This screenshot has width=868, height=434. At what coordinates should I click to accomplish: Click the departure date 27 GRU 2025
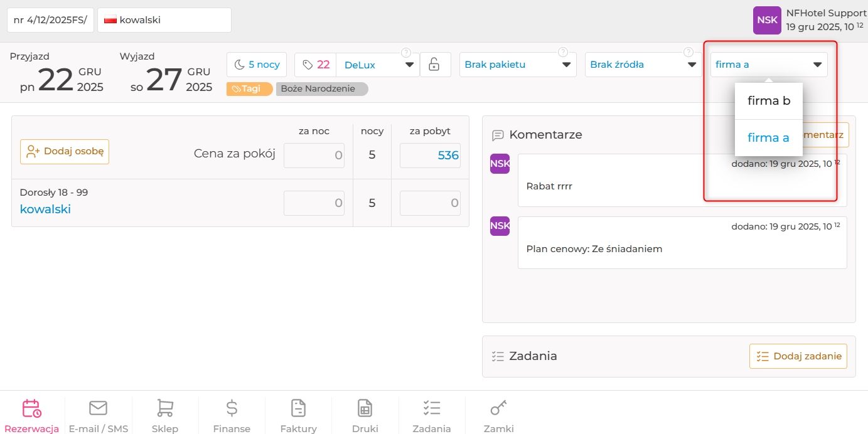point(171,80)
